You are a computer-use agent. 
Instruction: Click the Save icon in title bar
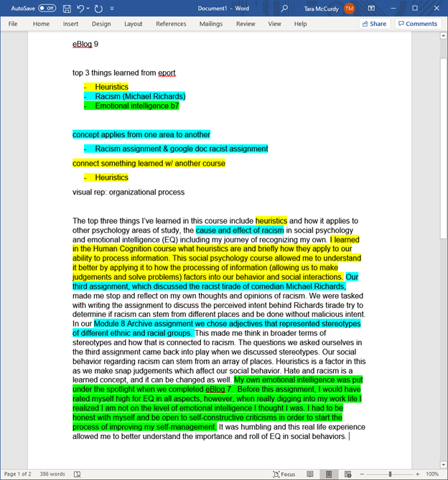pyautogui.click(x=67, y=8)
